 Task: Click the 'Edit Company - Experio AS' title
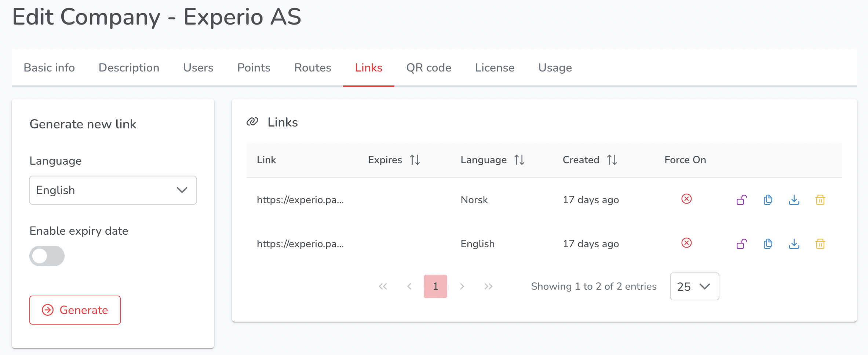click(x=157, y=17)
